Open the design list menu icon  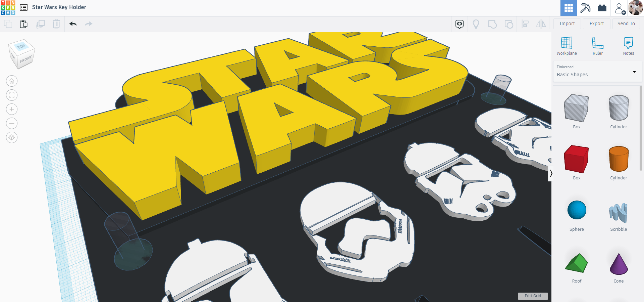[x=23, y=7]
